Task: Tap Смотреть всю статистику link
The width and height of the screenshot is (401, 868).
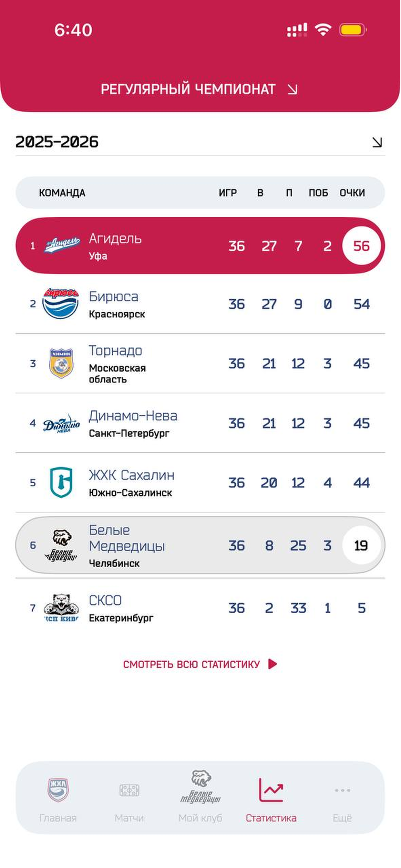Action: [x=200, y=664]
